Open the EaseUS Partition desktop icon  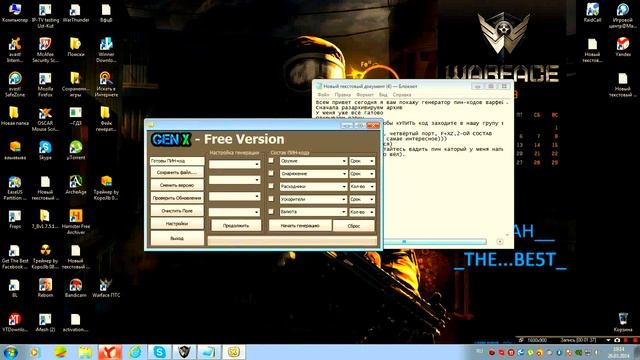(x=15, y=188)
